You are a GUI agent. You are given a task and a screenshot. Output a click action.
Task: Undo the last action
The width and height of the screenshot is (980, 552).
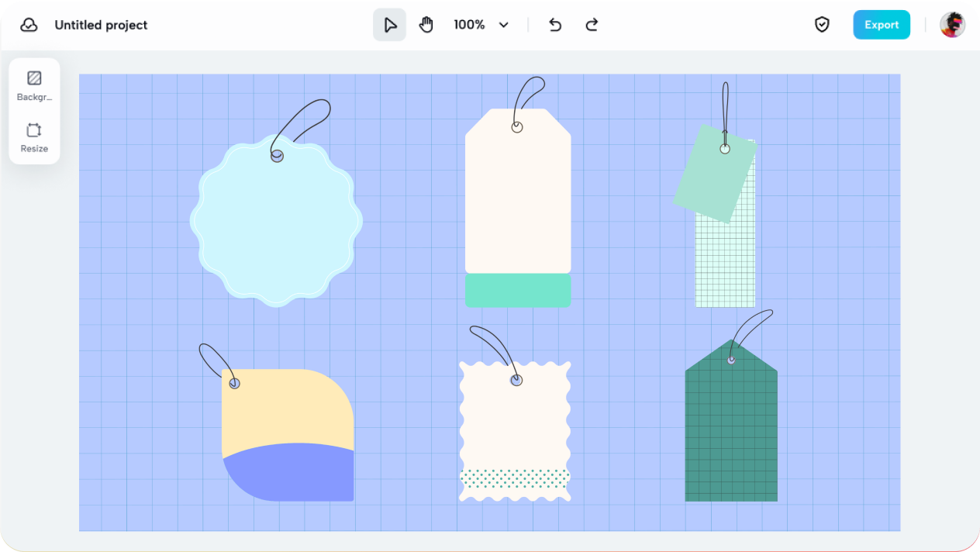(x=555, y=25)
